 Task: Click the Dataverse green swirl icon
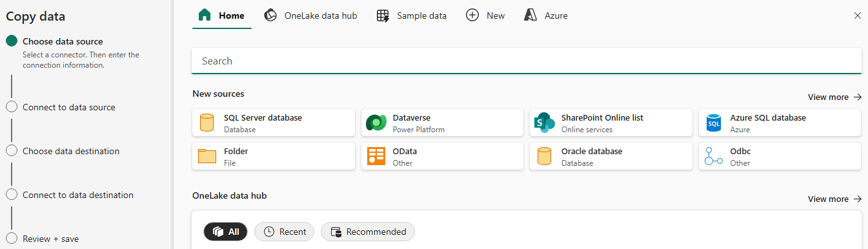[x=376, y=123]
